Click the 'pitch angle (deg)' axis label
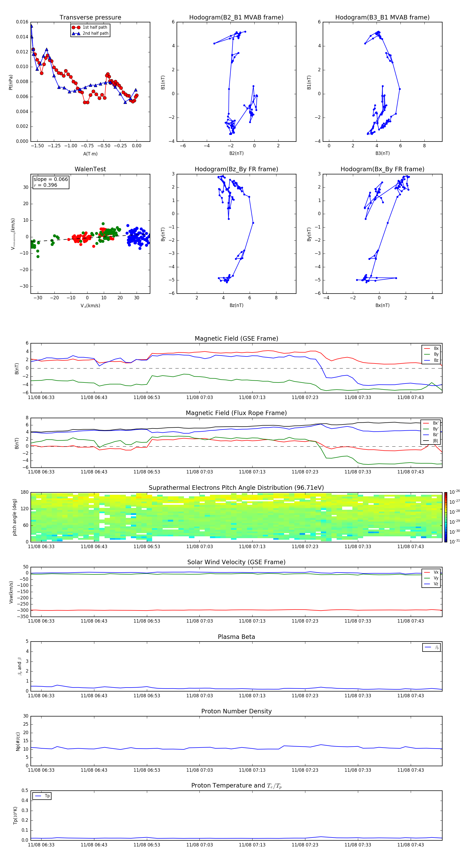 14,517
